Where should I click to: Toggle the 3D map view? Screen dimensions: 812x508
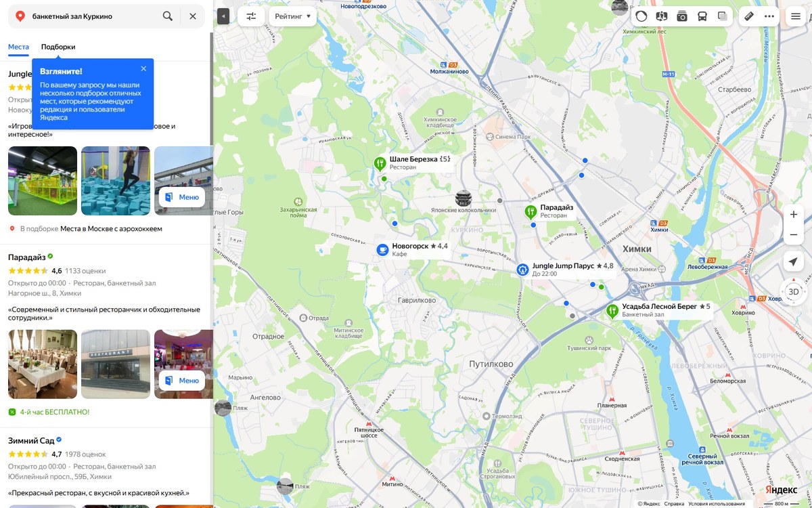coord(794,292)
